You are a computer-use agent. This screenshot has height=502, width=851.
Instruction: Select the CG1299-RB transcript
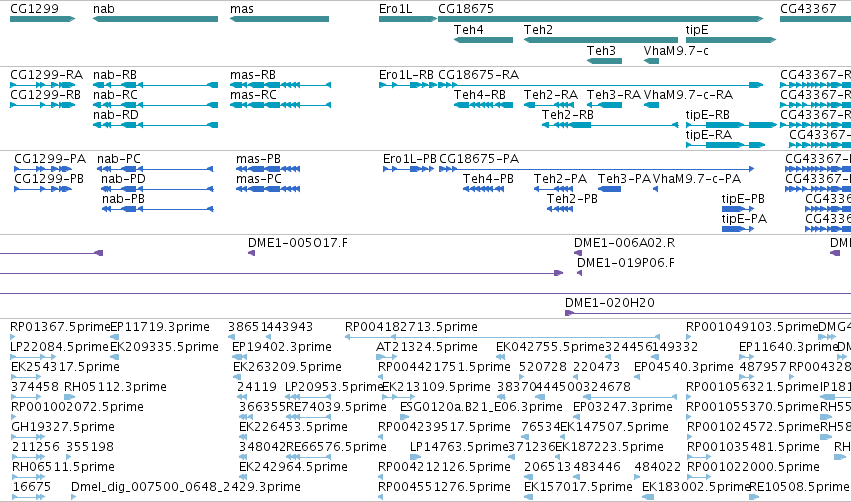[x=42, y=105]
